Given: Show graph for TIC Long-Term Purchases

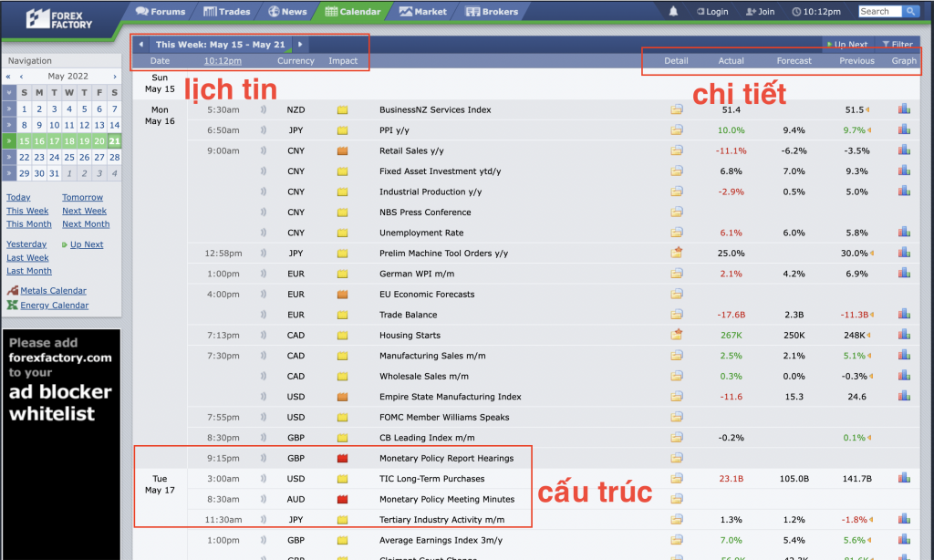Looking at the screenshot, I should (904, 478).
